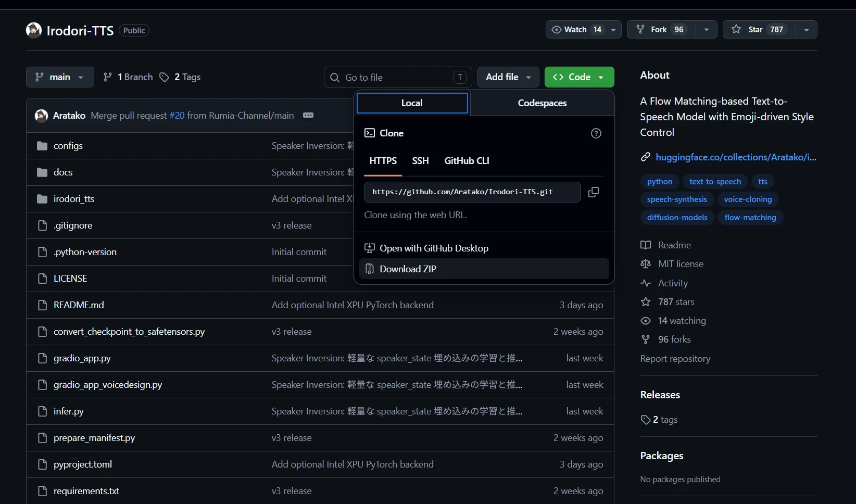Switch to the Codespaces tab
856x504 pixels.
point(542,103)
